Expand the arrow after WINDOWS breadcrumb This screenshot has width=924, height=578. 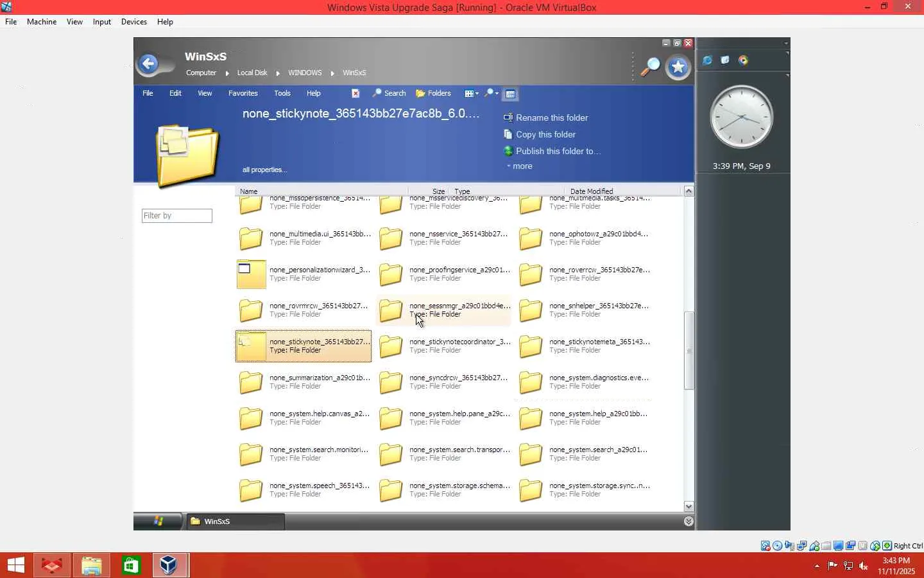332,73
